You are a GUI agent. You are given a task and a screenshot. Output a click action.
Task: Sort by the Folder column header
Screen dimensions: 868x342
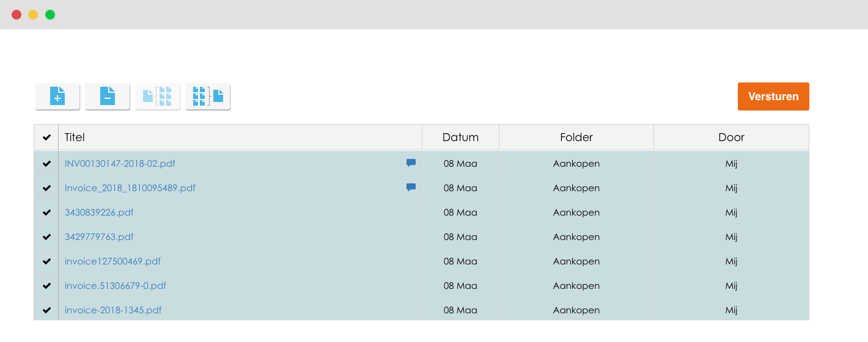tap(576, 137)
